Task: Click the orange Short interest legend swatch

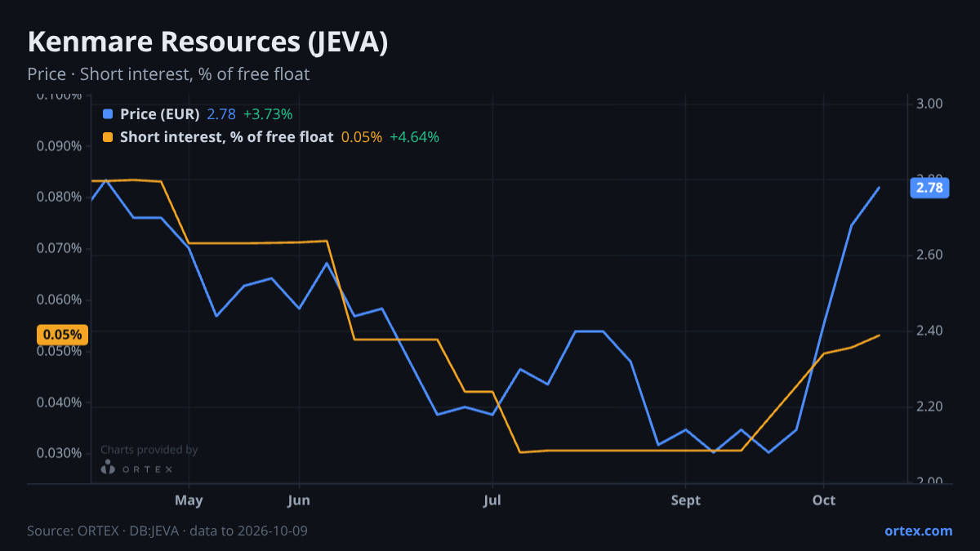Action: 108,137
